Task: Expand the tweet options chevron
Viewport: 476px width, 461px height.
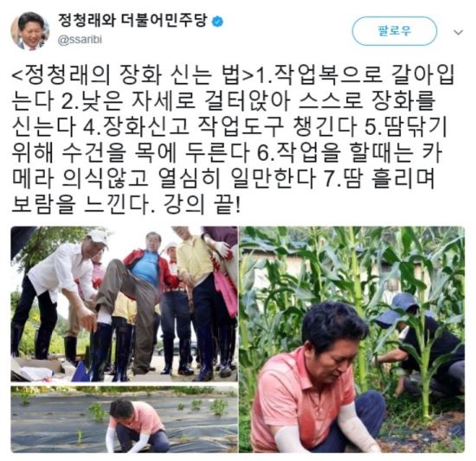Action: [x=459, y=32]
